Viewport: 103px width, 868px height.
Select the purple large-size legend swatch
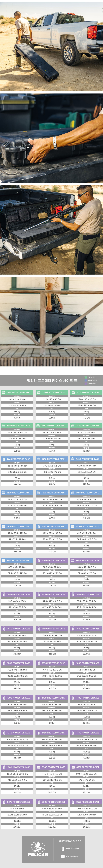click(85, 383)
